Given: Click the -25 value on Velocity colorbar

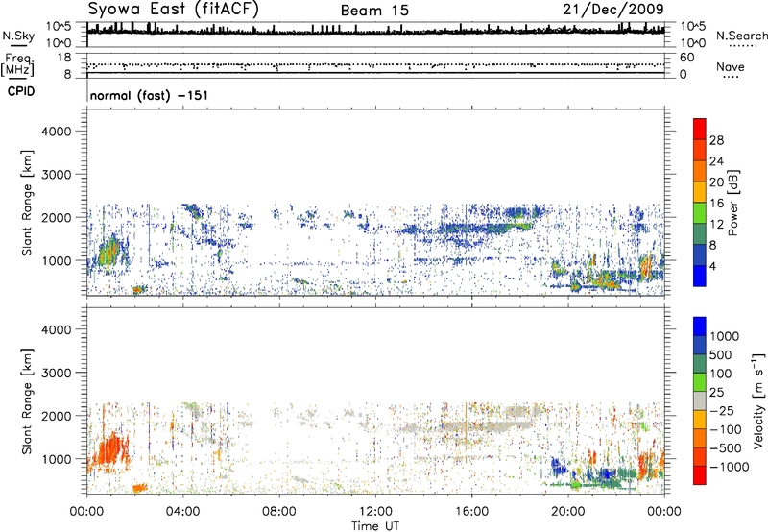Looking at the screenshot, I should pos(719,411).
